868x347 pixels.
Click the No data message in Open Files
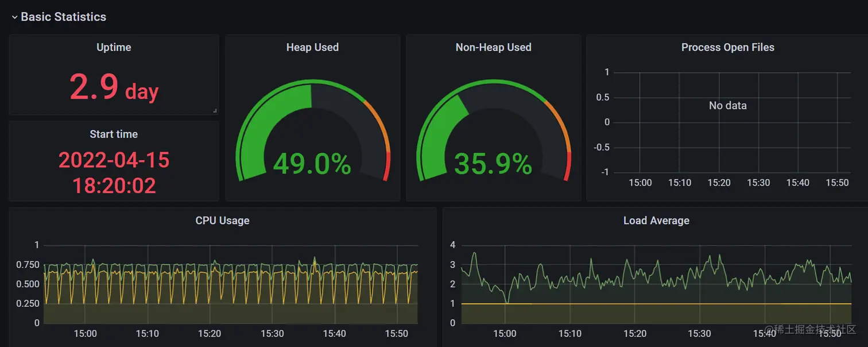[x=727, y=105]
